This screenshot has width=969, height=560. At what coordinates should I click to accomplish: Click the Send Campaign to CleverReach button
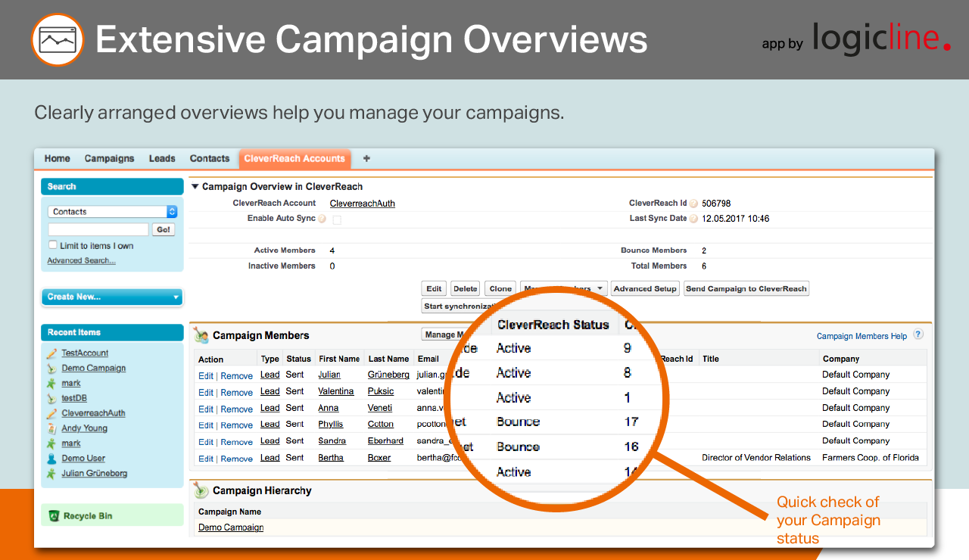tap(746, 288)
